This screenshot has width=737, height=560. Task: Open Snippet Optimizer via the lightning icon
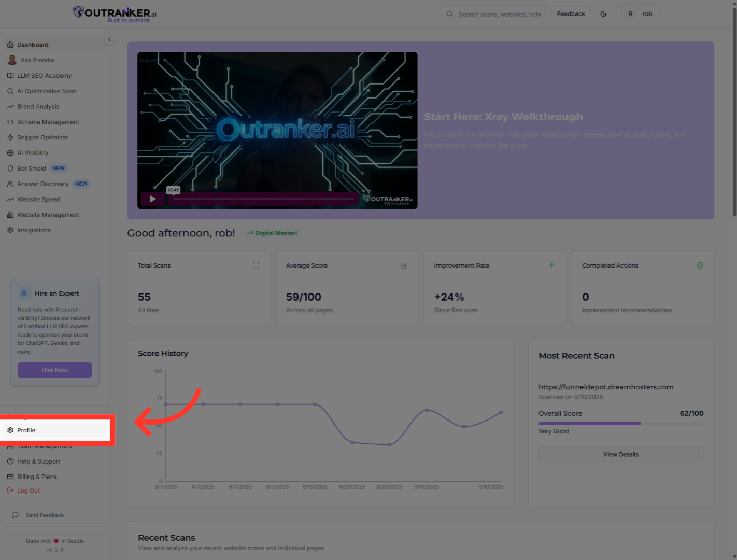coord(10,137)
